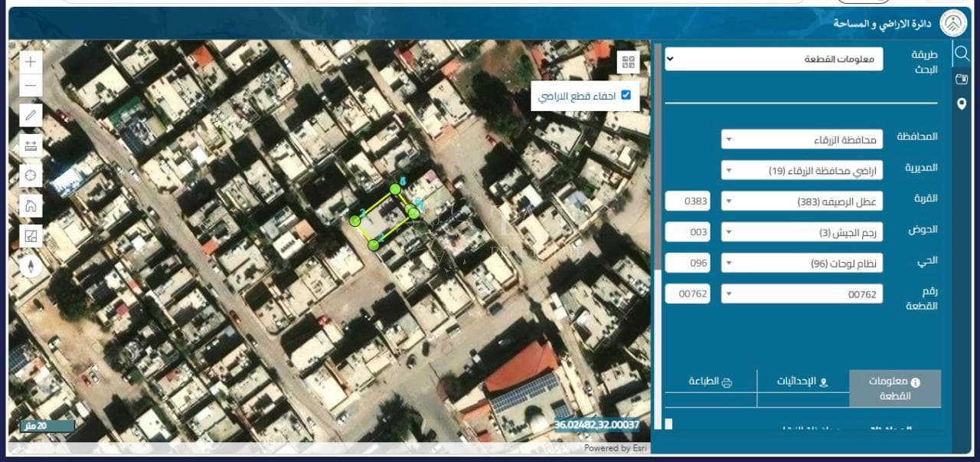Activate the locate crosshair tool
Viewport: 980px width, 462px height.
[x=31, y=175]
